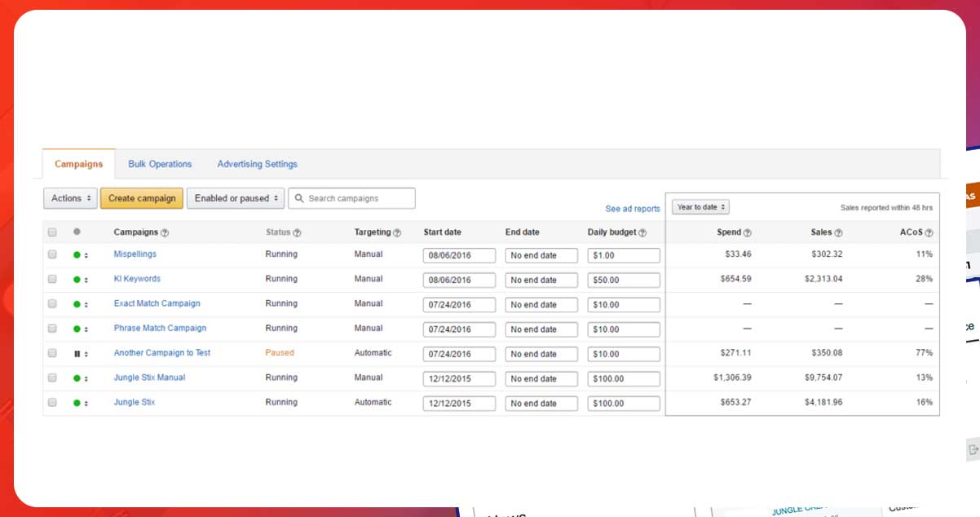The image size is (980, 517).
Task: Click help icon next to Spend header
Action: (748, 233)
